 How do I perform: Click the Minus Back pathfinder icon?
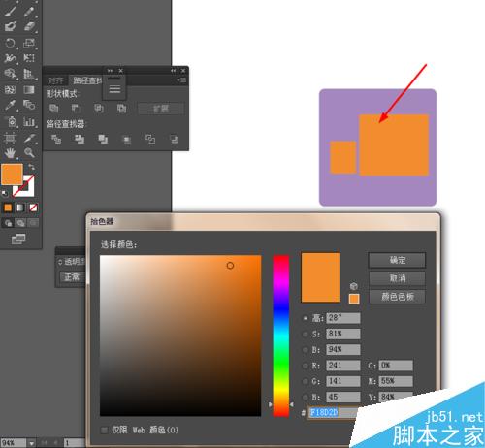175,140
